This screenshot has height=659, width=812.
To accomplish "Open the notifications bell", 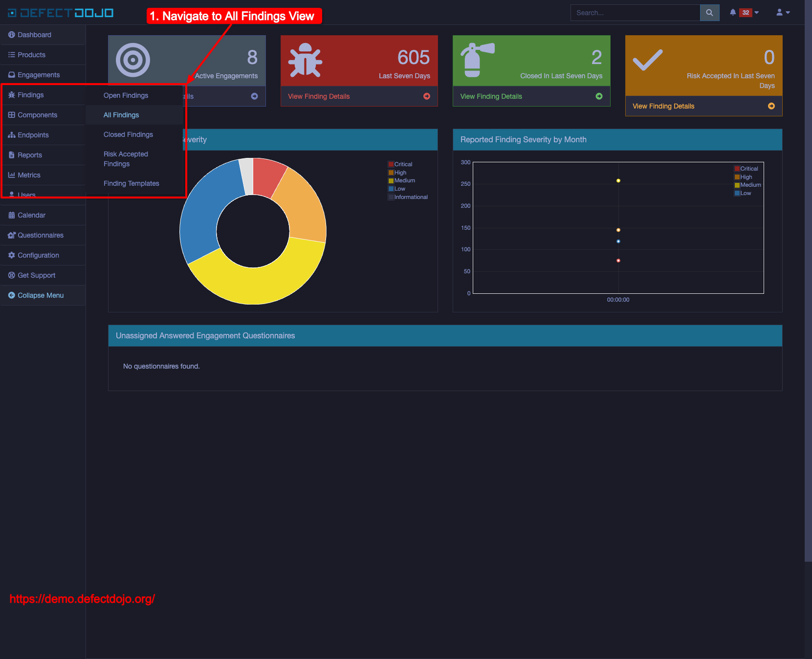I will [x=733, y=13].
